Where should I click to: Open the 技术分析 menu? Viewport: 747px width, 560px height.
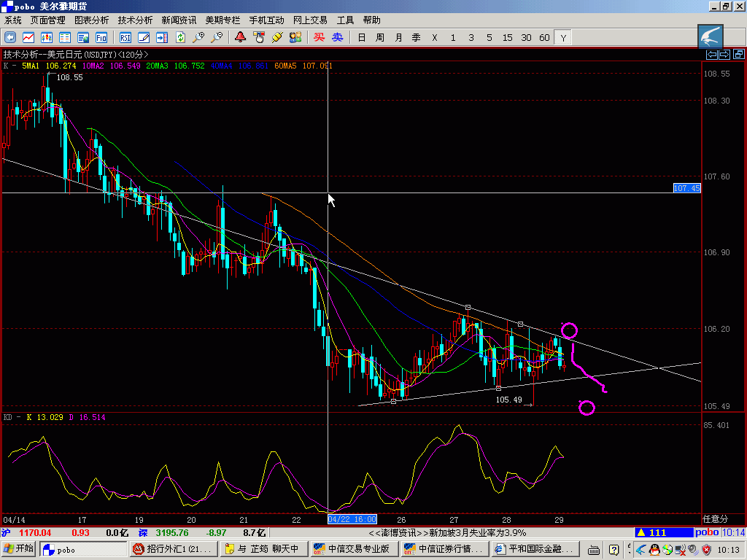point(135,20)
